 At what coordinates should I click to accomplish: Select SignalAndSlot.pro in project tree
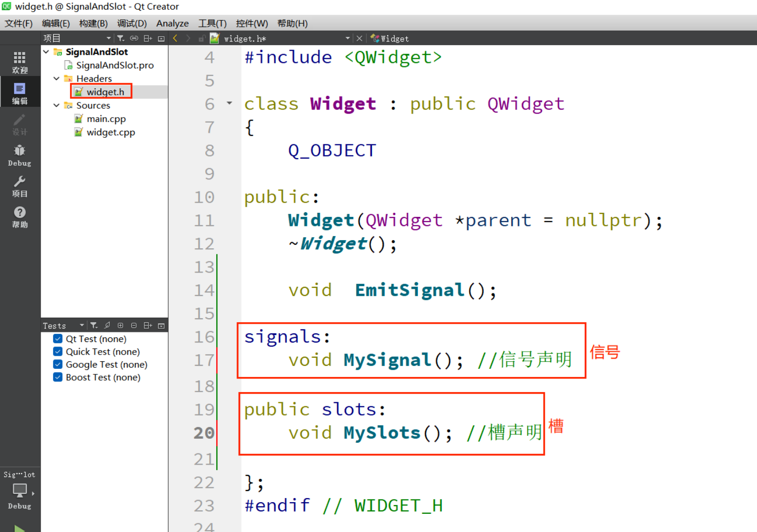(115, 65)
